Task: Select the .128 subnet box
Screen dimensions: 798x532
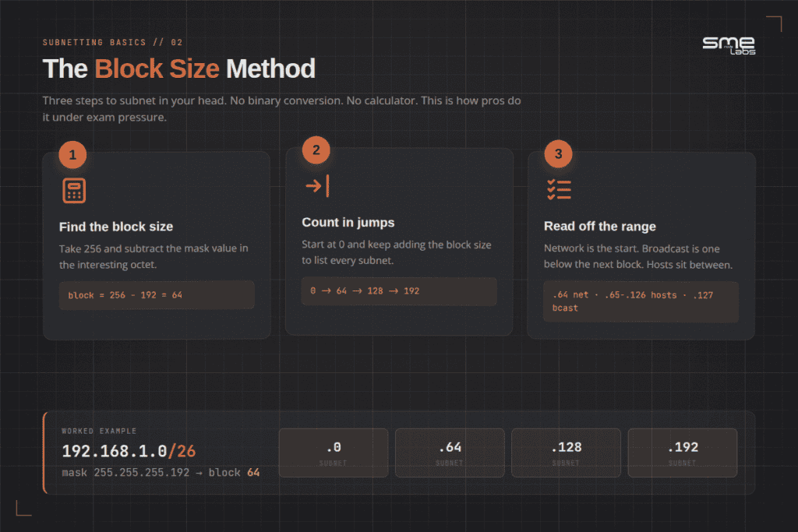Action: (566, 453)
